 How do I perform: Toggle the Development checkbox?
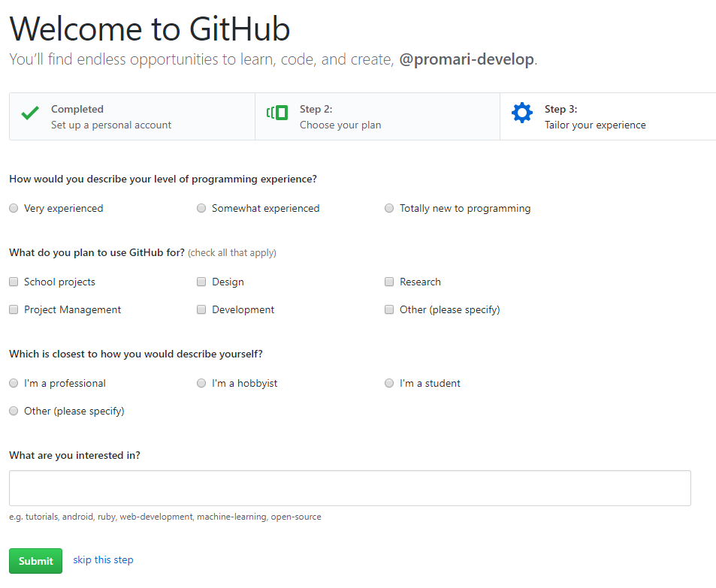[201, 309]
